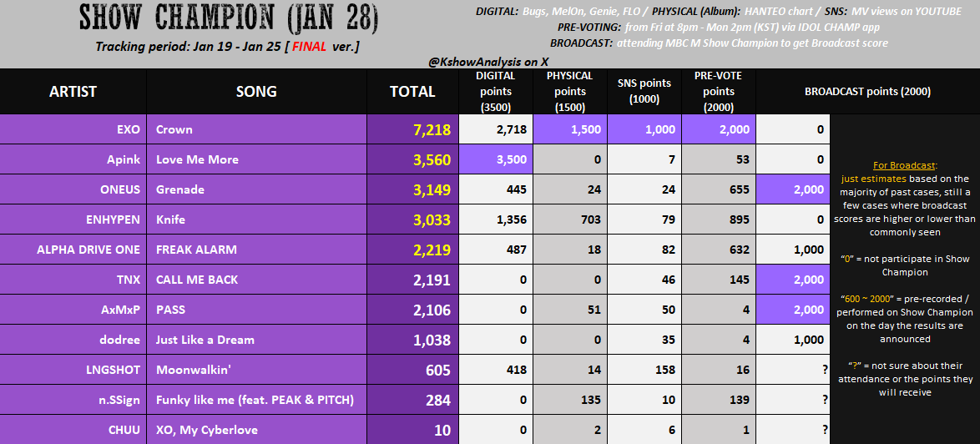Select the dodree artist cell
The width and height of the screenshot is (980, 444).
coord(73,339)
